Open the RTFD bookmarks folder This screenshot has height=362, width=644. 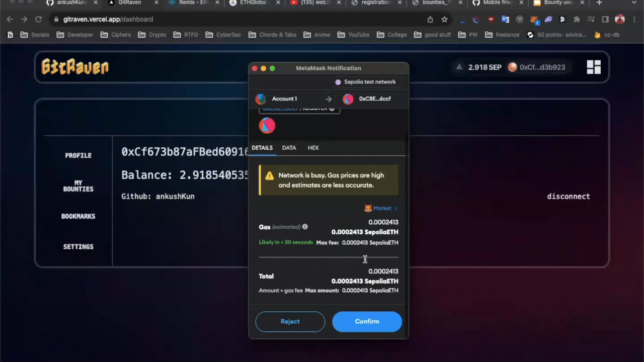click(186, 35)
